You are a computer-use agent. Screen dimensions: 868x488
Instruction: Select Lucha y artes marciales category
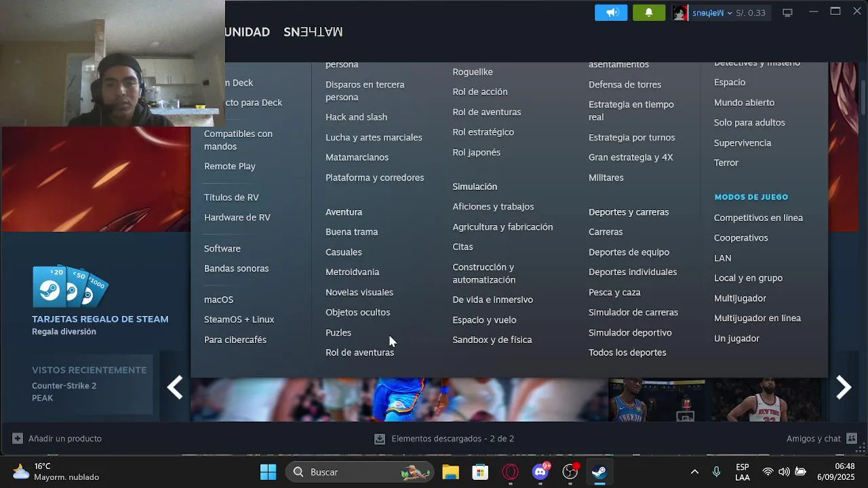[374, 138]
